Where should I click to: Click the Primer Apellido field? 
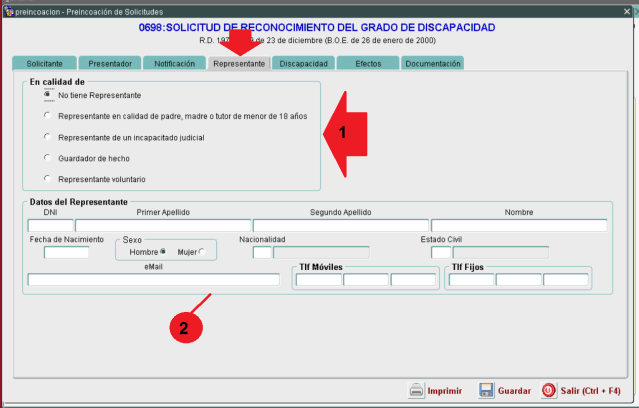tap(163, 225)
